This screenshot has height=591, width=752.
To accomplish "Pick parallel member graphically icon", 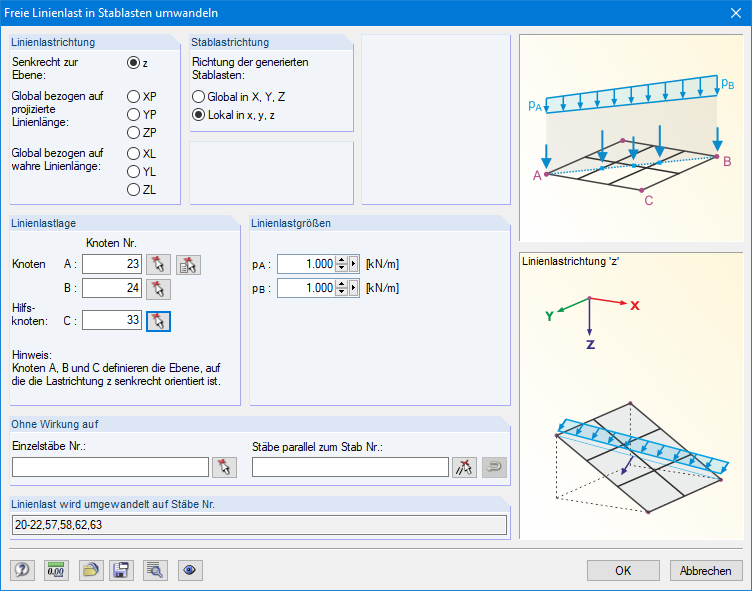I will coord(464,467).
